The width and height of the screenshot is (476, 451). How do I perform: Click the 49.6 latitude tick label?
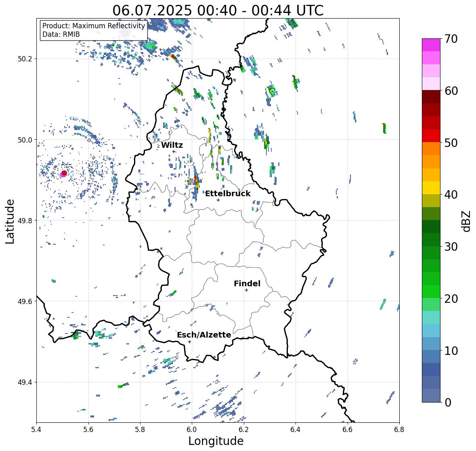[x=25, y=301]
